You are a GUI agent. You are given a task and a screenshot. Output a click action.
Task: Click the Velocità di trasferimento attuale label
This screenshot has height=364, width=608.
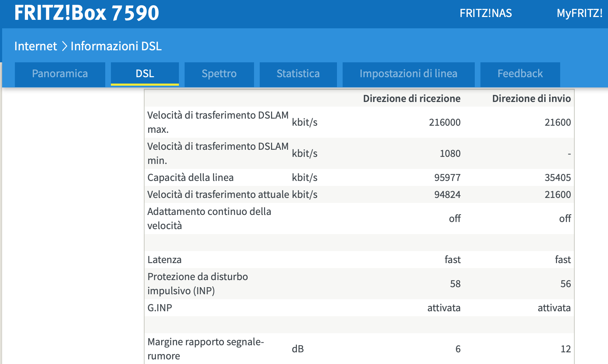pyautogui.click(x=218, y=194)
